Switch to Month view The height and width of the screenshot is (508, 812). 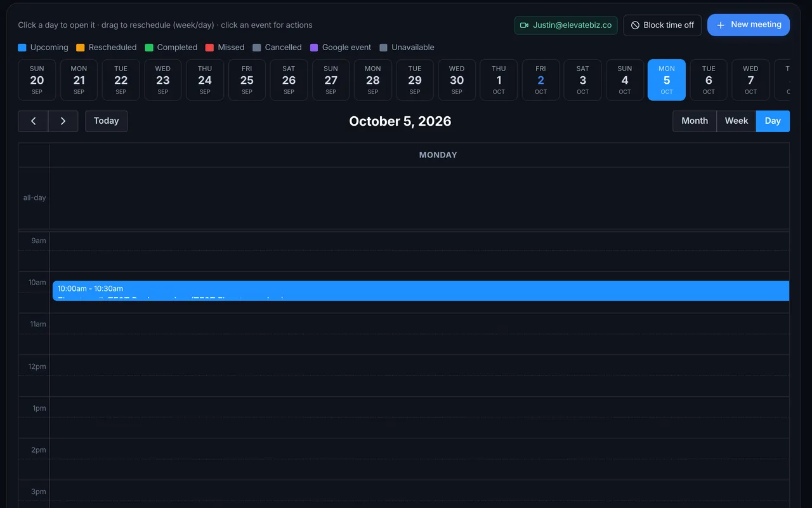coord(695,121)
